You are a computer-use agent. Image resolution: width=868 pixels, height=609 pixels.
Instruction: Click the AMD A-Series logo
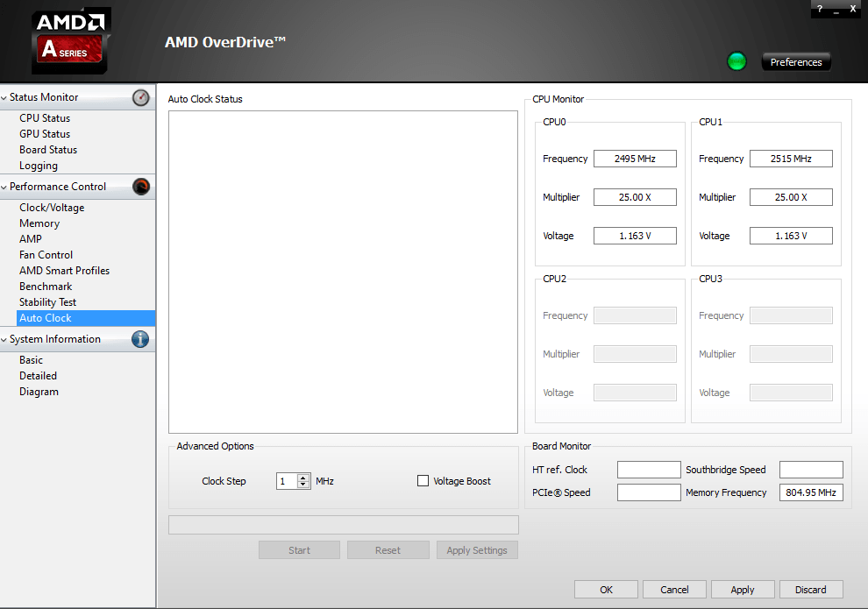click(x=70, y=40)
